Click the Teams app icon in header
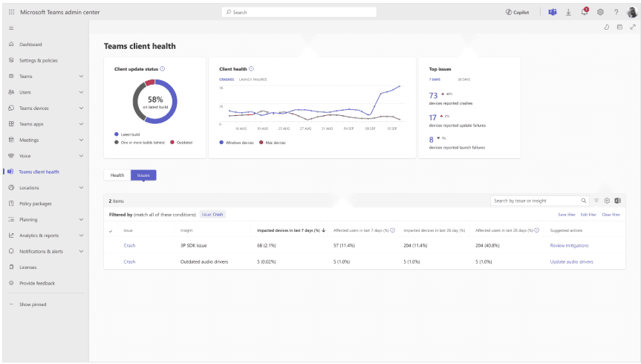This screenshot has height=364, width=641. click(x=553, y=13)
